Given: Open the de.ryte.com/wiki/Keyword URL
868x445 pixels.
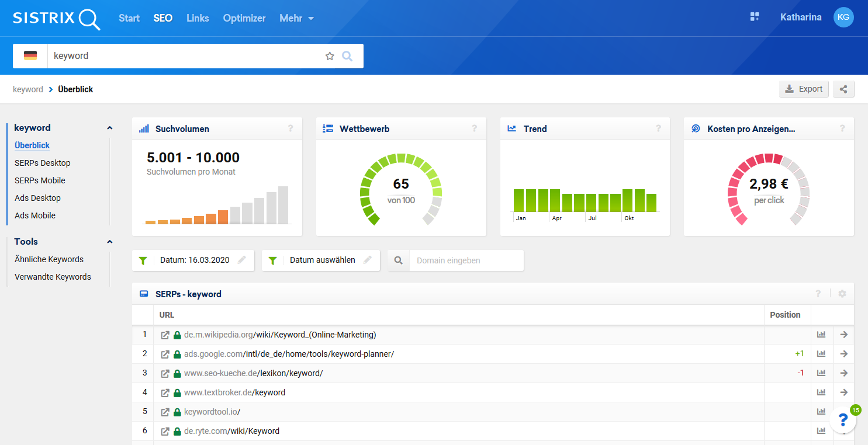Looking at the screenshot, I should click(231, 432).
